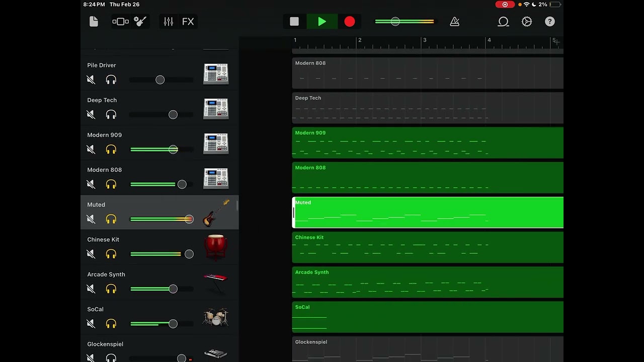644x362 pixels.
Task: Switch to Tracks view button
Action: tap(120, 22)
